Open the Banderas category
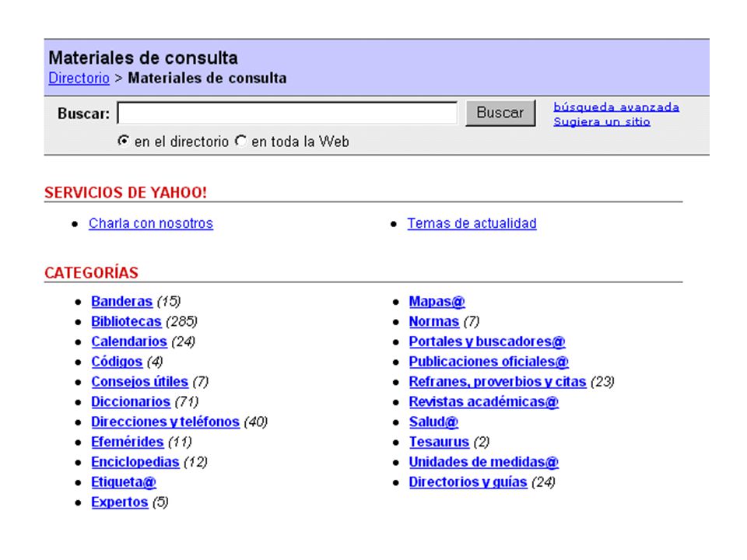The width and height of the screenshot is (747, 560). point(122,302)
